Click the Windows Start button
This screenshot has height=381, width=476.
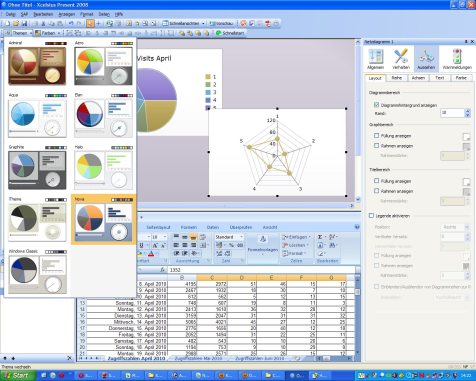tap(17, 376)
